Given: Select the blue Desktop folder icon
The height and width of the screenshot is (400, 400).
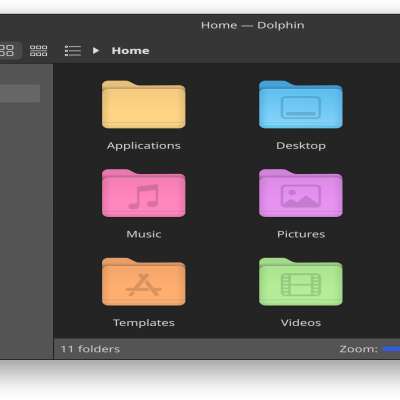Looking at the screenshot, I should click(x=301, y=104).
